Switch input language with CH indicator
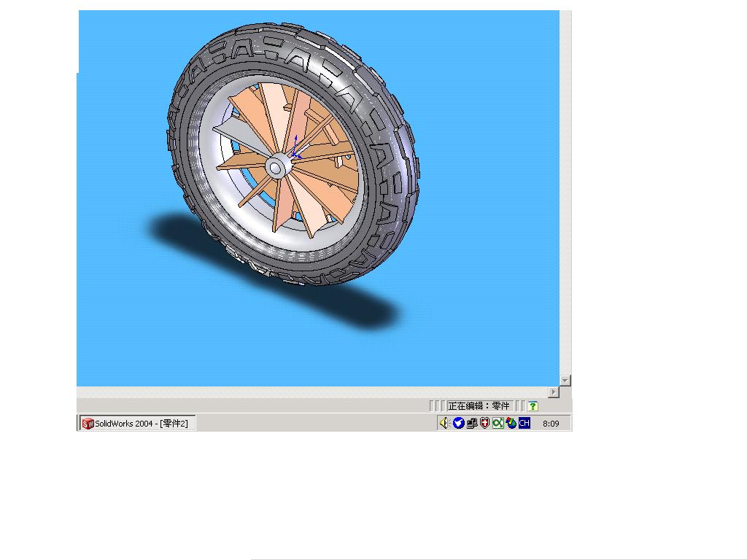 524,423
